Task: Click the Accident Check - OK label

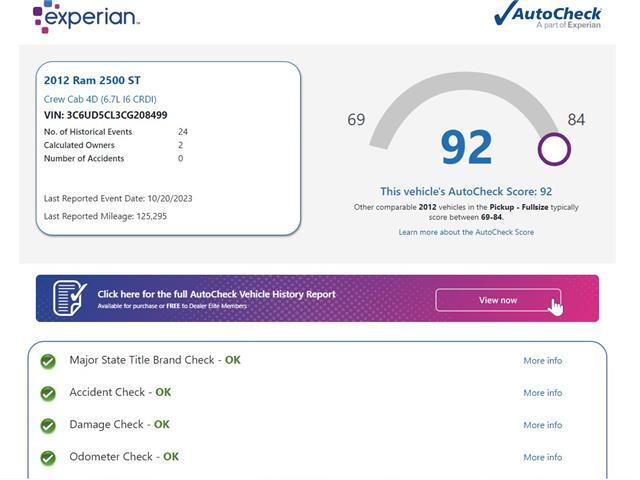Action: coord(120,392)
